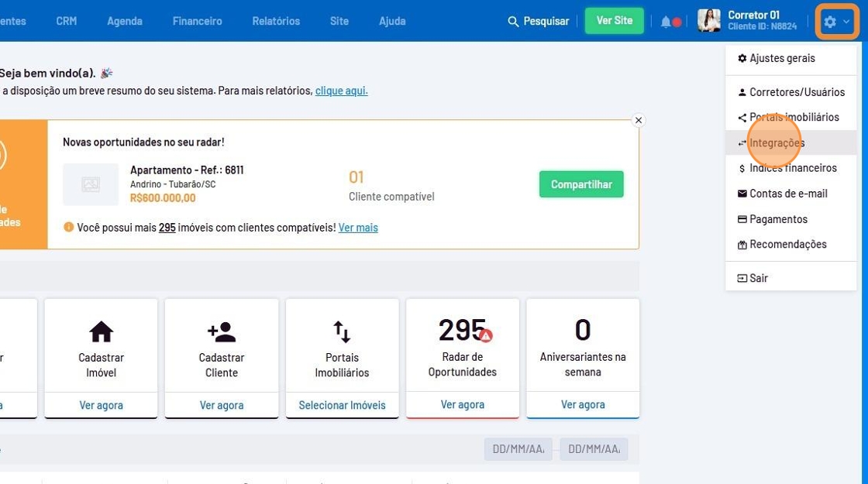Click the search magnifier icon
This screenshot has height=484, width=868.
513,22
